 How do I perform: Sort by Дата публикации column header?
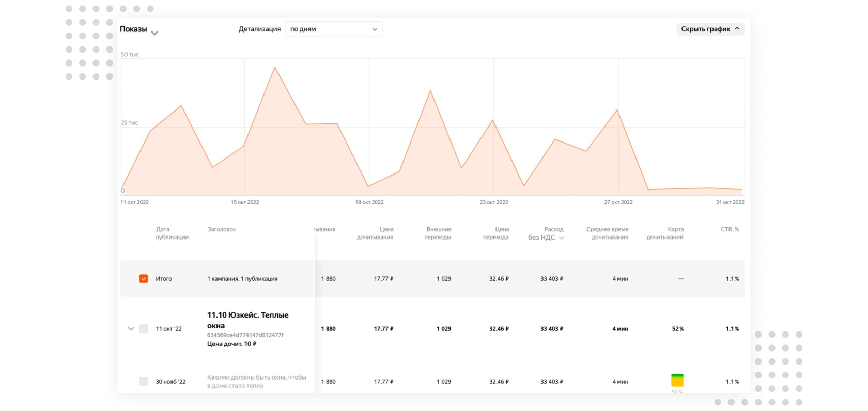(x=172, y=233)
